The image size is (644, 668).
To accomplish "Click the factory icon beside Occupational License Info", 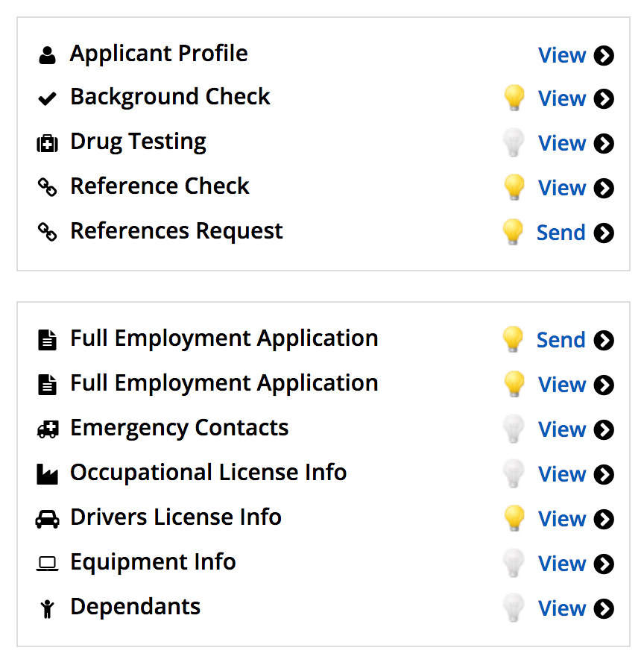I will (x=47, y=474).
